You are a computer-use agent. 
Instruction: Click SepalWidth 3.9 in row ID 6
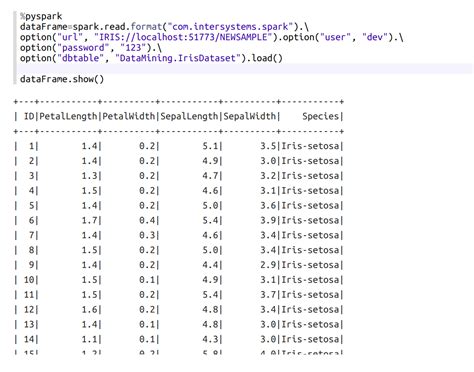click(268, 220)
